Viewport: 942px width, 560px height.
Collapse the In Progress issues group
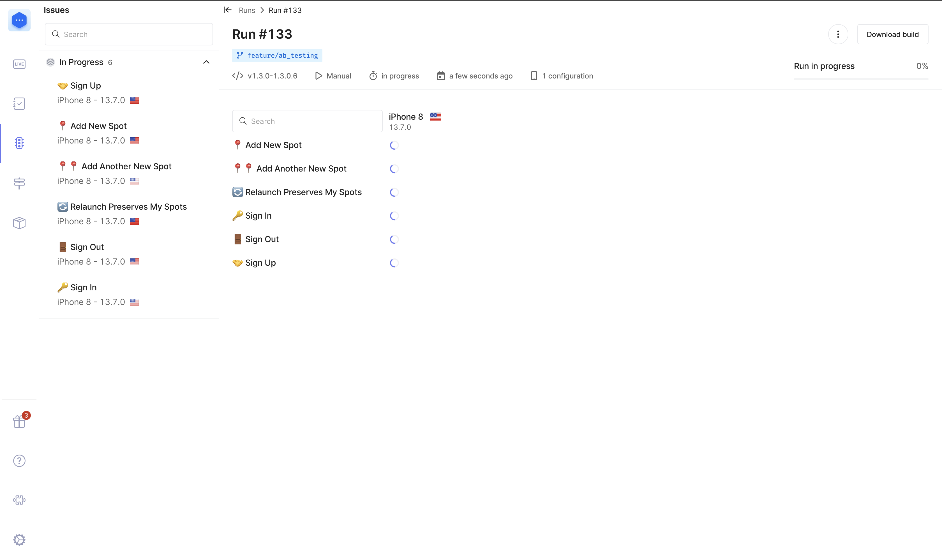[x=206, y=62]
